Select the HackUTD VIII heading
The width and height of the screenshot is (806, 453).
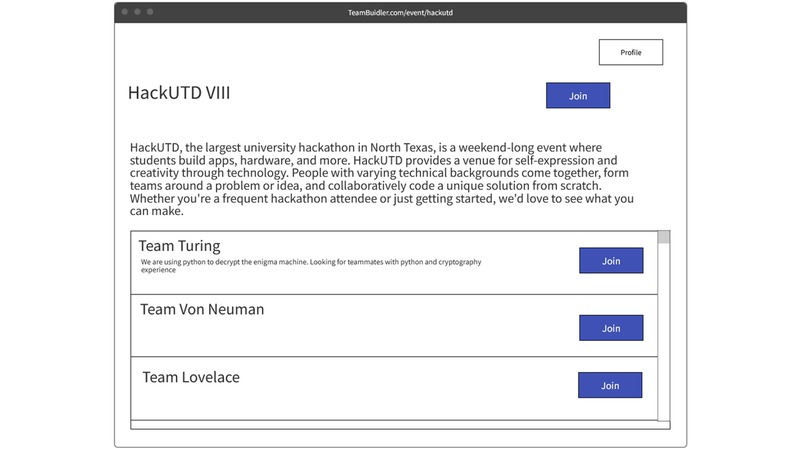click(x=179, y=93)
